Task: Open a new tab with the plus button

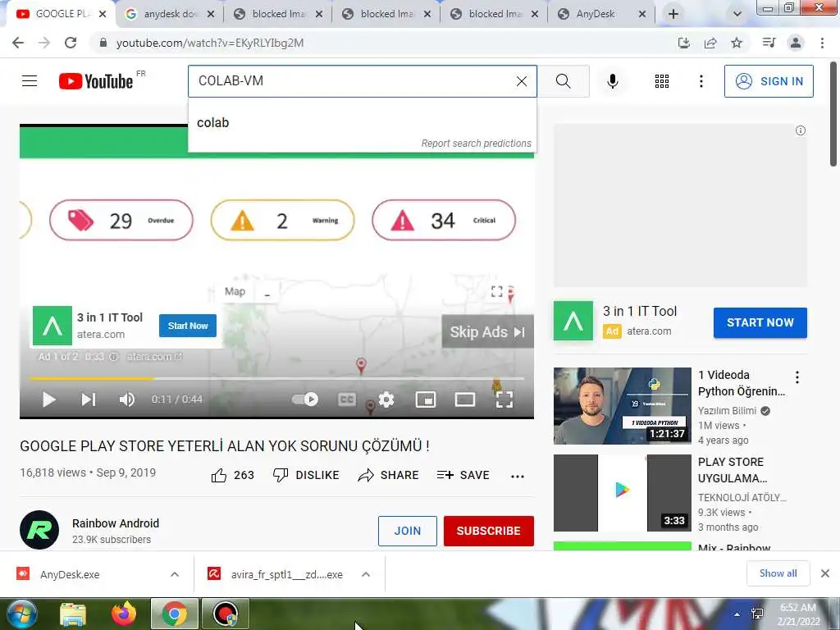Action: pos(673,14)
